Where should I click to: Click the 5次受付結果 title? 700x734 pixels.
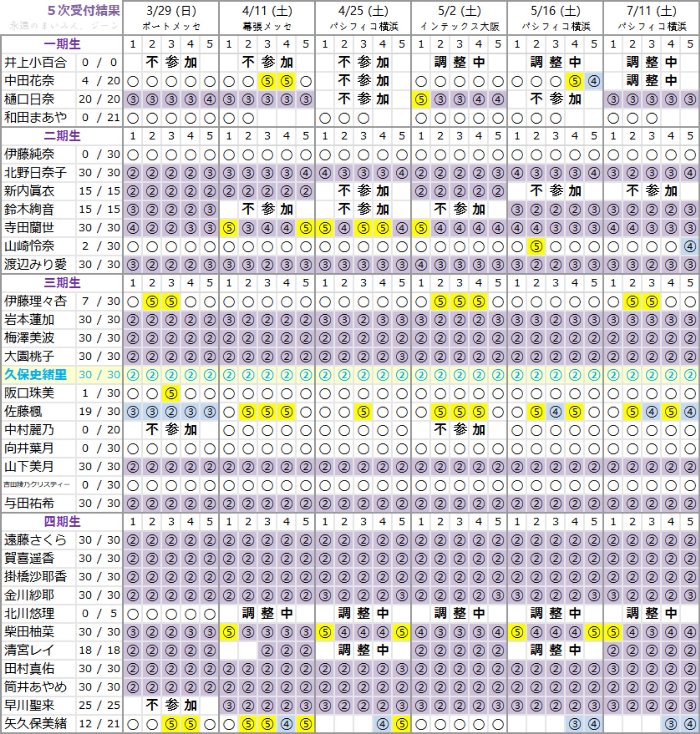click(x=83, y=11)
